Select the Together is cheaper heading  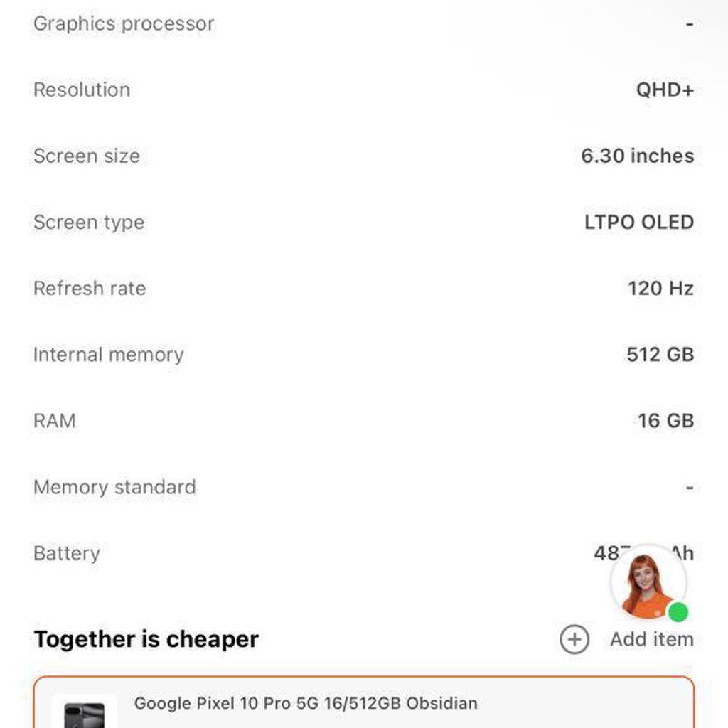146,639
